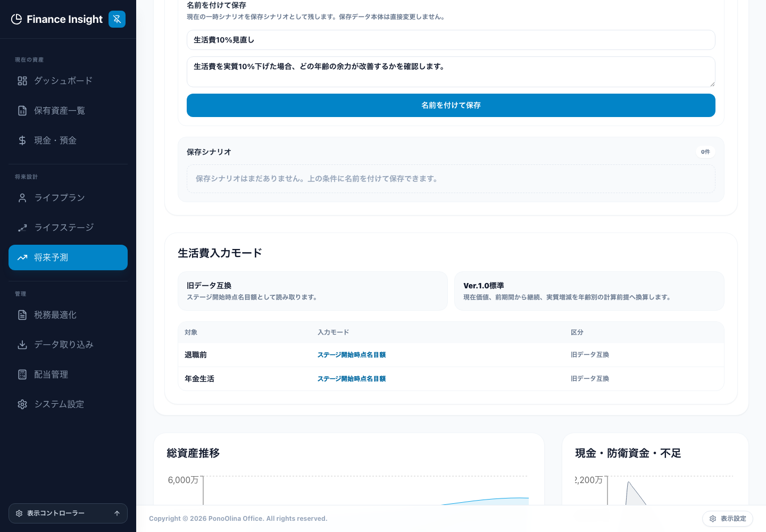766x532 pixels.
Task: Go to 配当管理 in the sidebar
Action: coord(68,375)
